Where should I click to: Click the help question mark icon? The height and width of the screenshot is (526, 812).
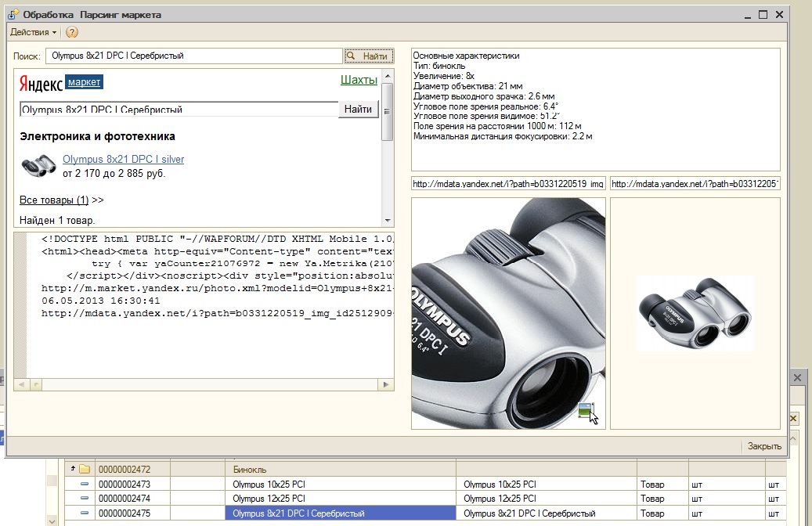tap(72, 32)
